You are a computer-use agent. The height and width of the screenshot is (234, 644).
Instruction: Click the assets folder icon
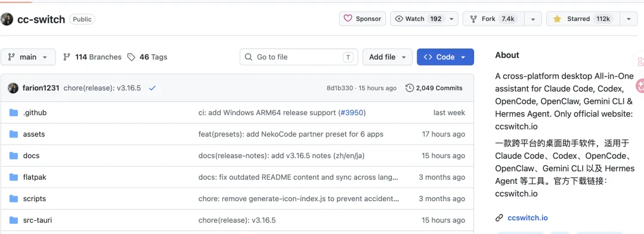14,134
